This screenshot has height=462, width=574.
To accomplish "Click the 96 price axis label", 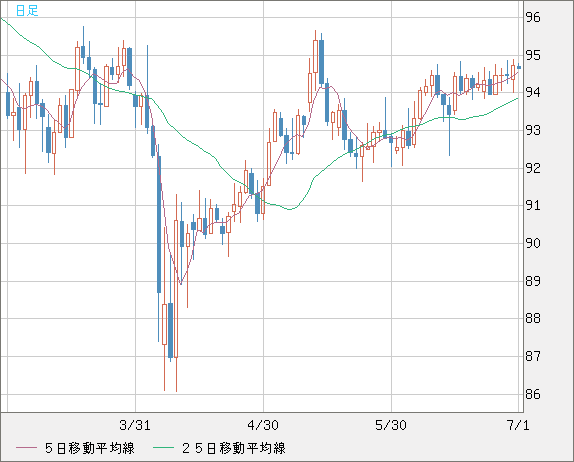I will (533, 17).
